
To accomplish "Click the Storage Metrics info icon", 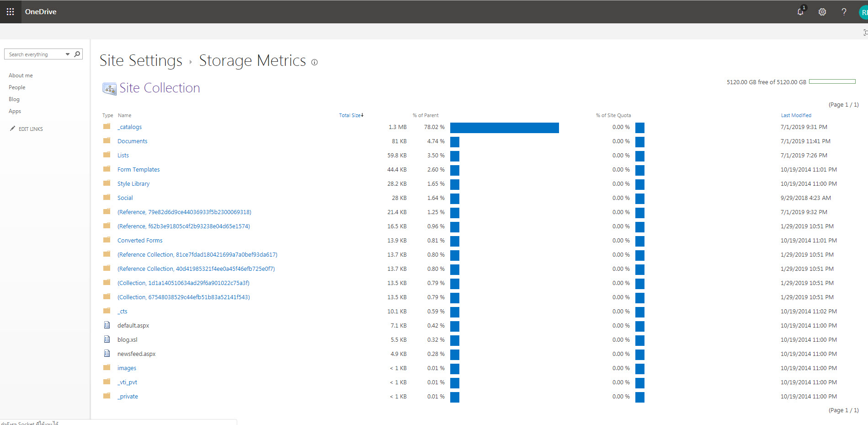I will coord(314,62).
